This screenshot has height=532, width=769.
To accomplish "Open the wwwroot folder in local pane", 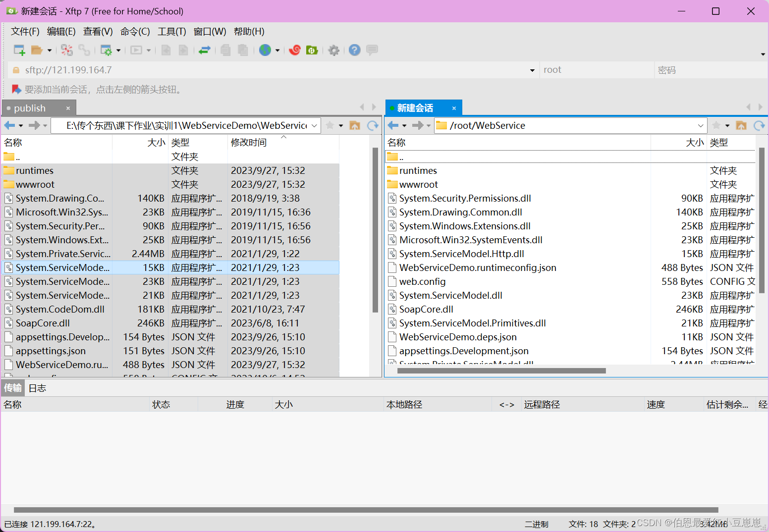I will (35, 184).
